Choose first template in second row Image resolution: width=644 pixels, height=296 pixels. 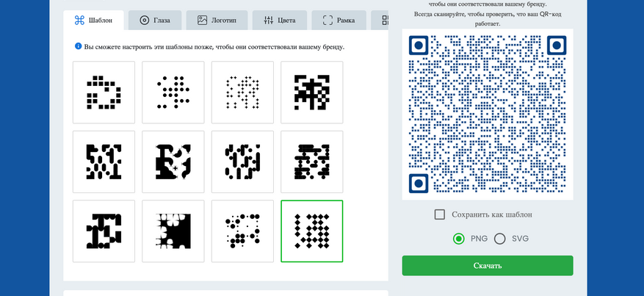104,162
